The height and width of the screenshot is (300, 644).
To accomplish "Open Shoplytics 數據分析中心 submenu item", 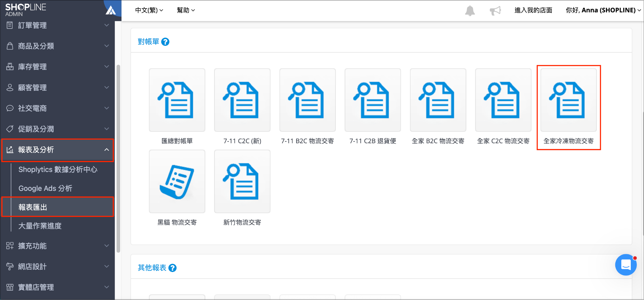I will tap(58, 170).
